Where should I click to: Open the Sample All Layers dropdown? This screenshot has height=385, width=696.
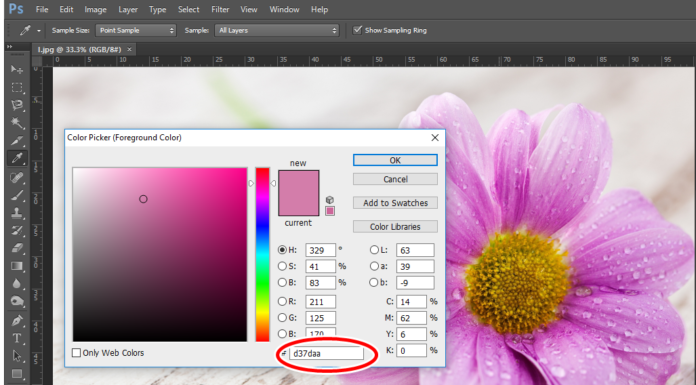(277, 30)
